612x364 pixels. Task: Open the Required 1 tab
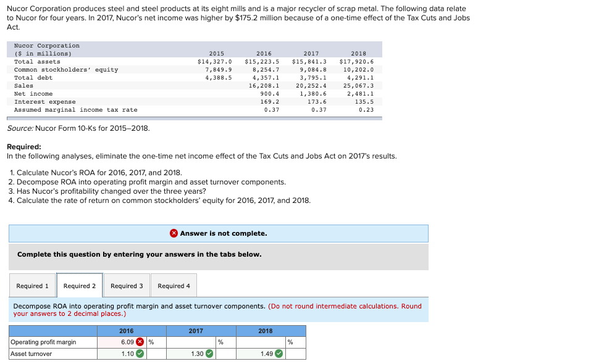coord(32,286)
